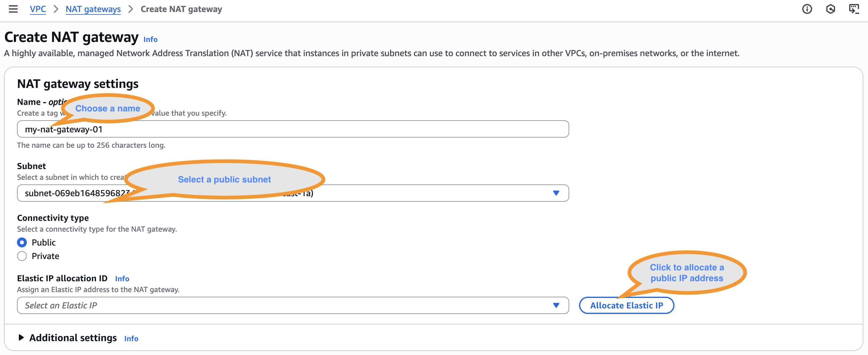The image size is (868, 355).
Task: Click the hexagon icon in the header
Action: point(830,9)
